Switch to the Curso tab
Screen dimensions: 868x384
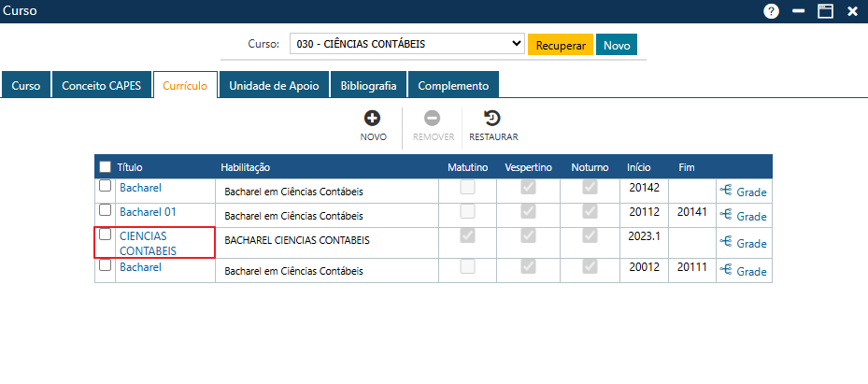(25, 86)
